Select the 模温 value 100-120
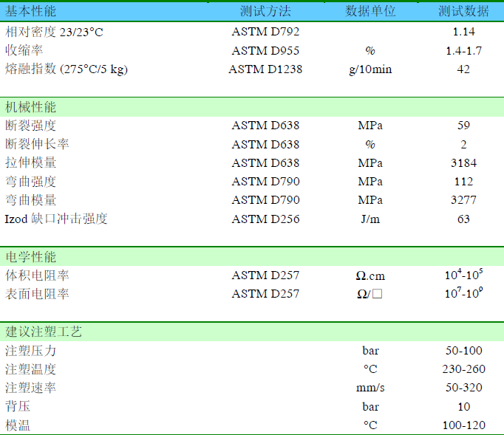The height and width of the screenshot is (435, 504). (463, 425)
